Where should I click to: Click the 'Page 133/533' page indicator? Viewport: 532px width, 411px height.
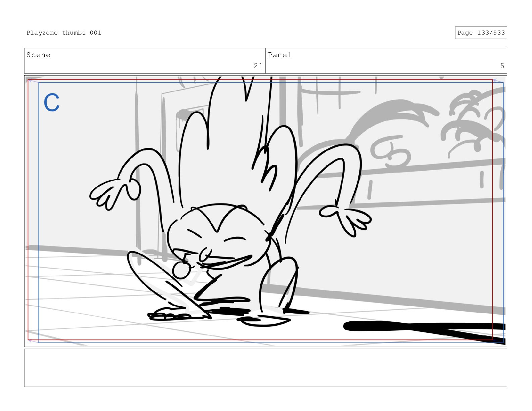(481, 33)
